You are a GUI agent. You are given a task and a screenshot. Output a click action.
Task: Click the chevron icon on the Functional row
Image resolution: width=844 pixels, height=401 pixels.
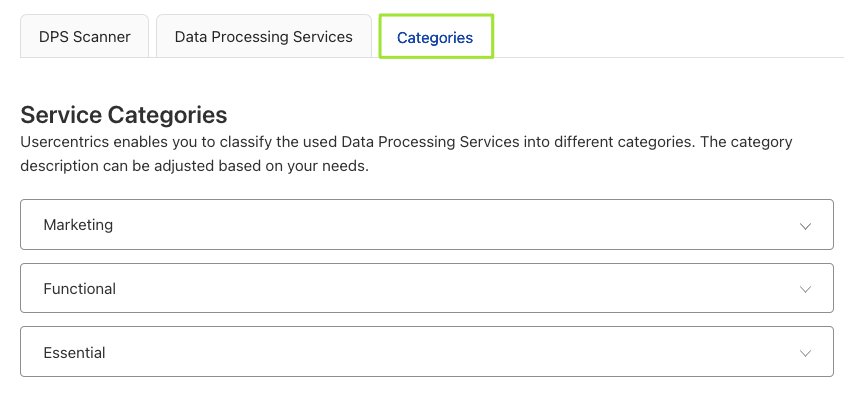pyautogui.click(x=806, y=290)
